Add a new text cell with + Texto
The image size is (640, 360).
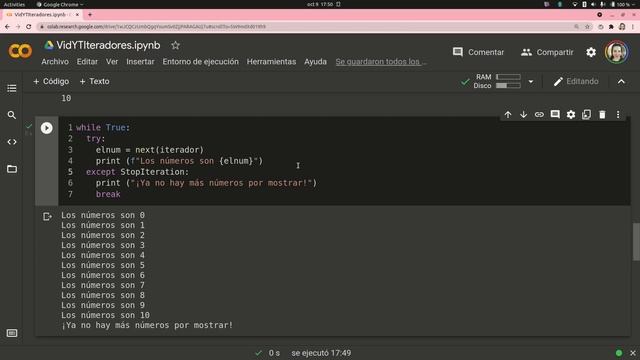point(94,81)
